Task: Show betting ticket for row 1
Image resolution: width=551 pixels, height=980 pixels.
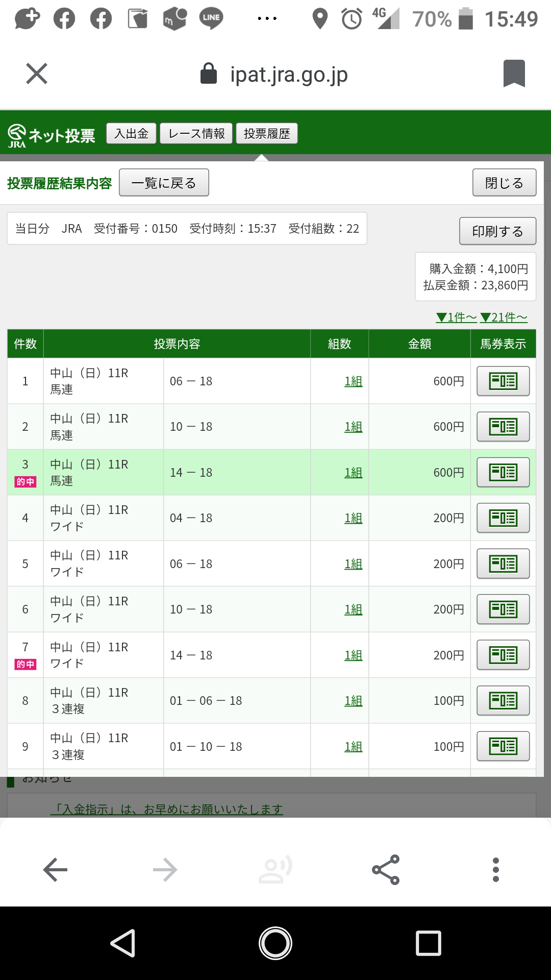Action: point(503,381)
